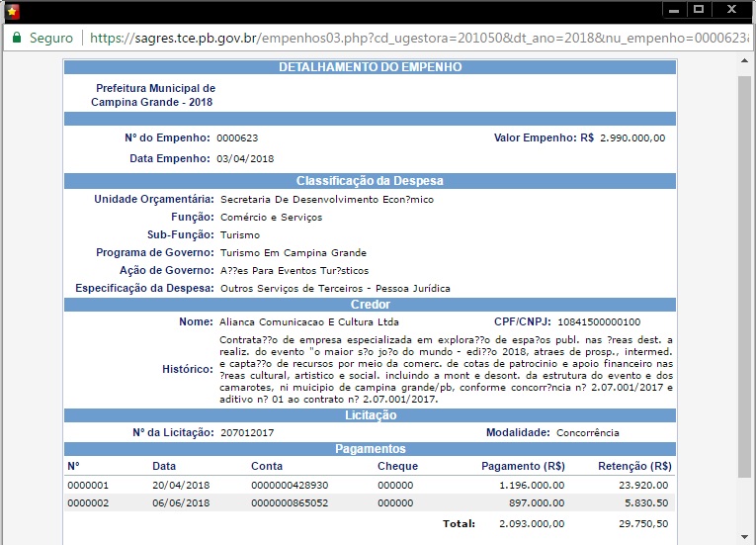The image size is (756, 545).
Task: Click the URL in the address bar
Action: pos(419,38)
